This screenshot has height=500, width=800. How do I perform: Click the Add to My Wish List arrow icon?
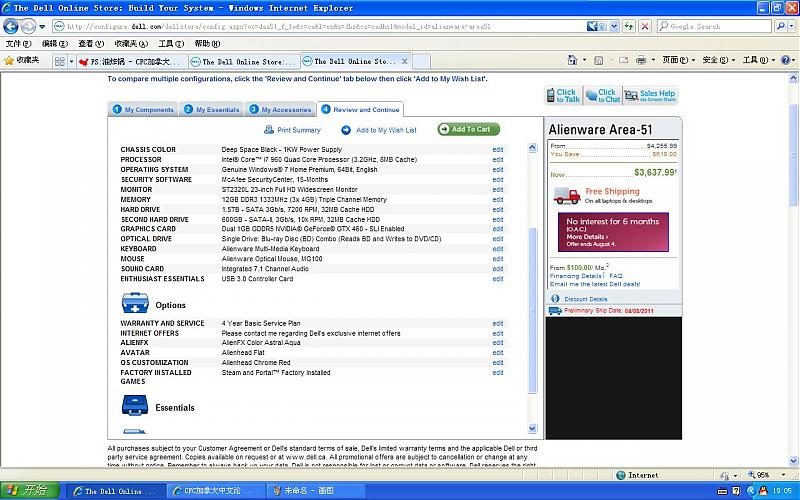tap(346, 130)
